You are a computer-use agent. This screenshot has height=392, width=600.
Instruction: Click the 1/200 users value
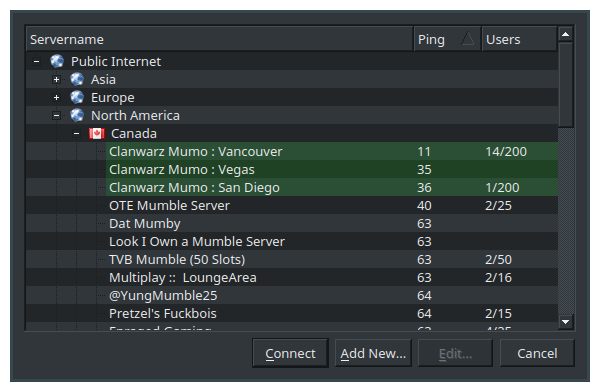[502, 187]
